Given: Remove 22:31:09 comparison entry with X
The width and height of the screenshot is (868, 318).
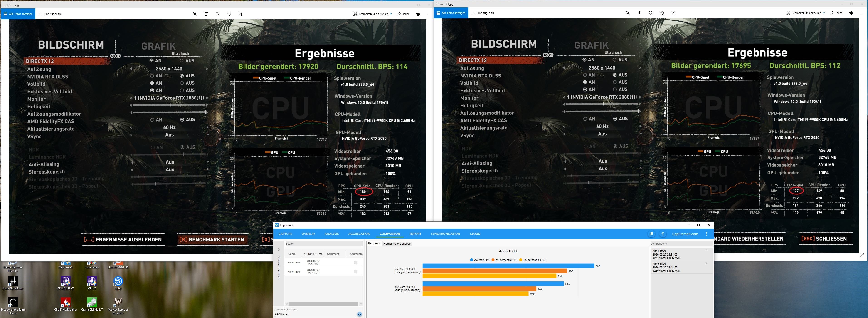Looking at the screenshot, I should [x=705, y=250].
